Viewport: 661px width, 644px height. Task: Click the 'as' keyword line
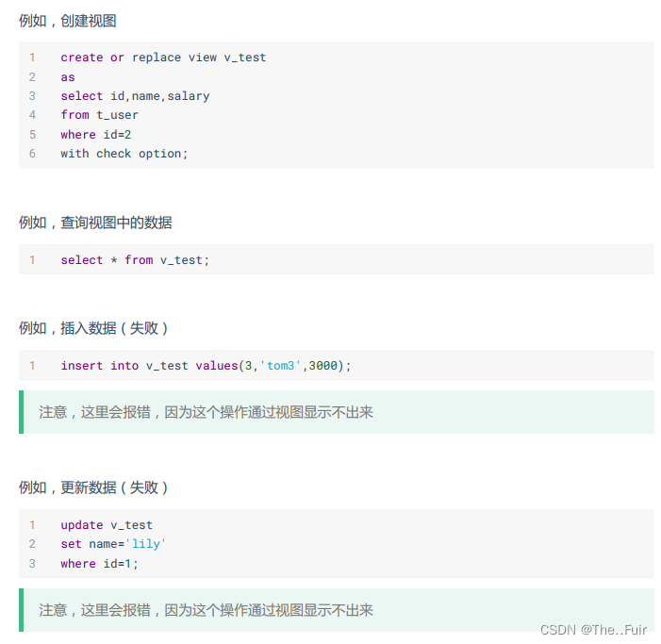(x=68, y=77)
